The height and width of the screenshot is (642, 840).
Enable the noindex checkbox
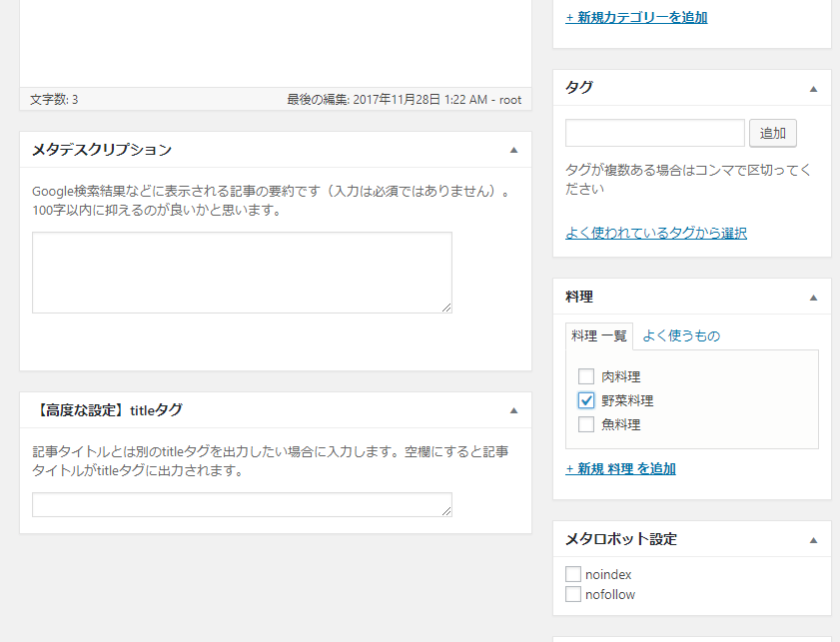pos(573,575)
